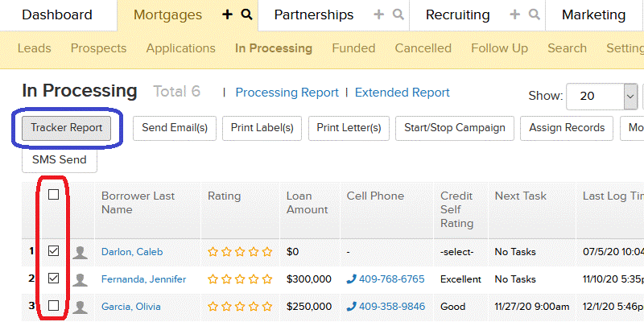The width and height of the screenshot is (644, 322).
Task: Toggle the select-all checkbox in table header
Action: (53, 195)
